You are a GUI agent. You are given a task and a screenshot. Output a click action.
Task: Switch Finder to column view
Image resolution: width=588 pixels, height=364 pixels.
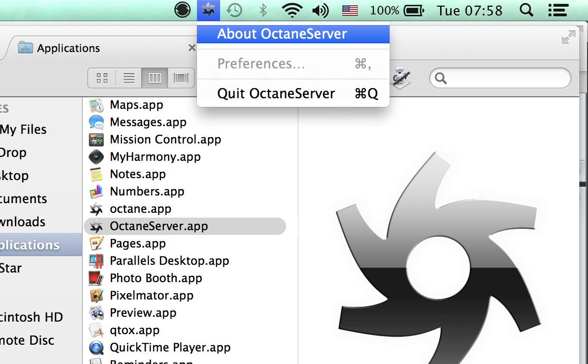[155, 78]
